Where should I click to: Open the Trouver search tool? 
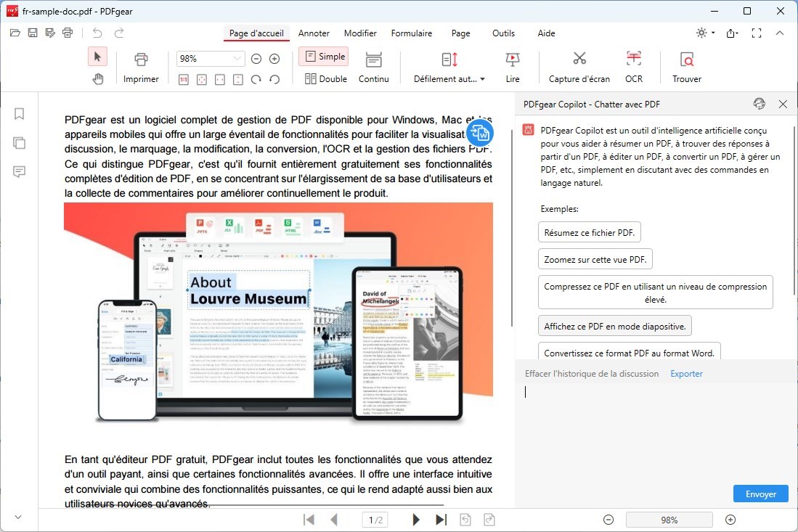pyautogui.click(x=685, y=66)
